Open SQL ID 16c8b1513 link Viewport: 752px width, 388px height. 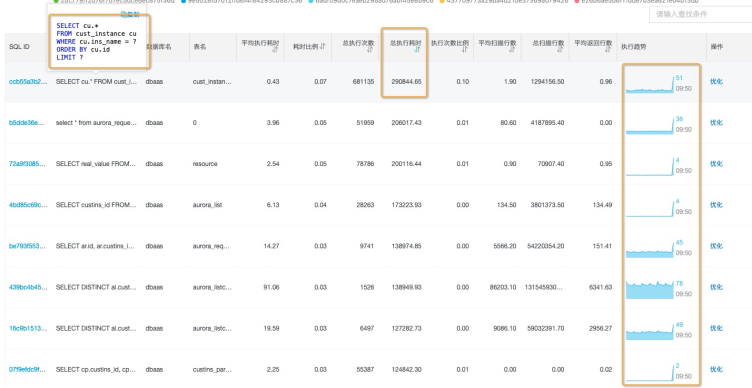pos(28,329)
